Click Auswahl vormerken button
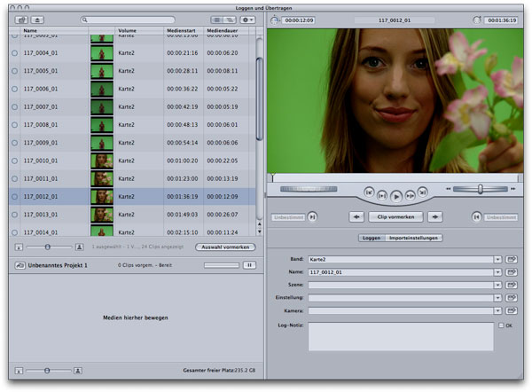 click(x=225, y=247)
